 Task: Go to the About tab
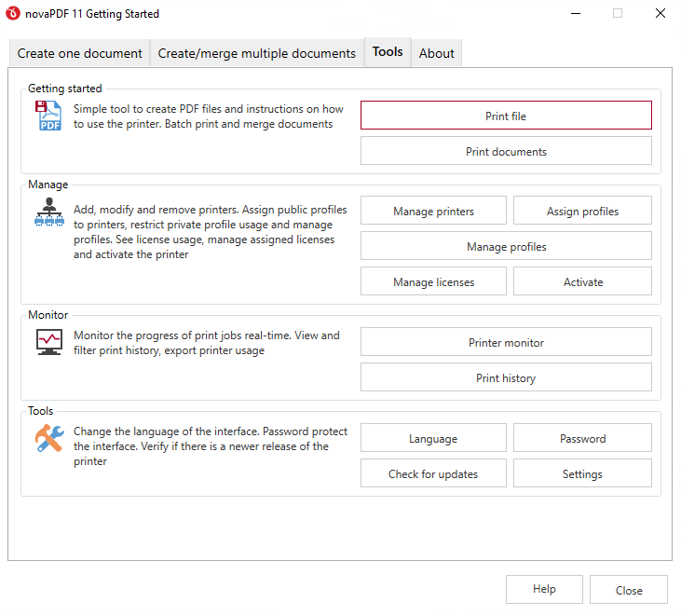click(437, 53)
